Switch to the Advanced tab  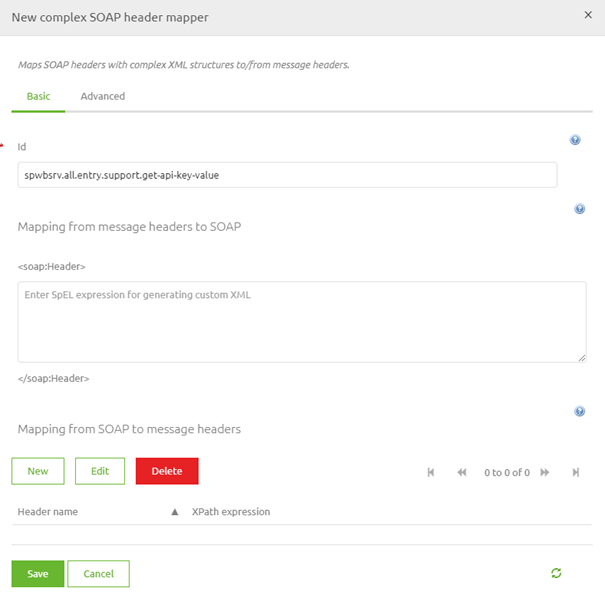[x=103, y=96]
